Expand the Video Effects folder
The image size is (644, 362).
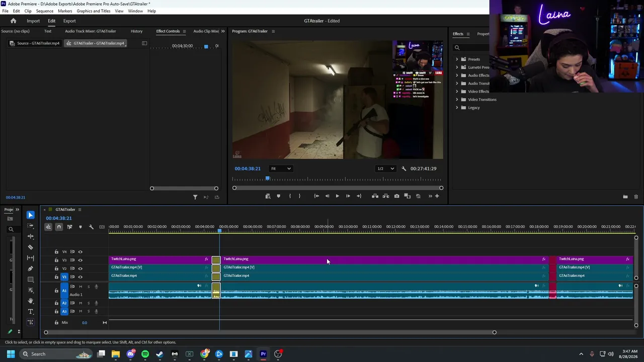click(457, 92)
